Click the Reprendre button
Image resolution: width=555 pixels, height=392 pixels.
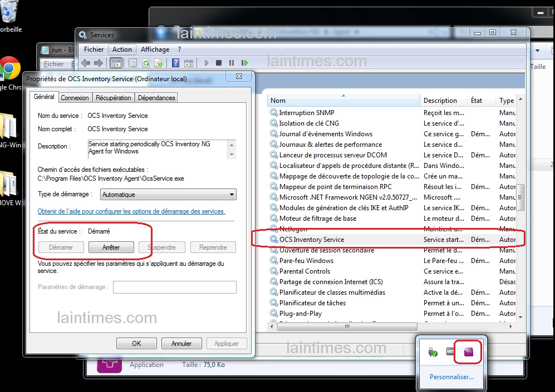[x=213, y=247]
